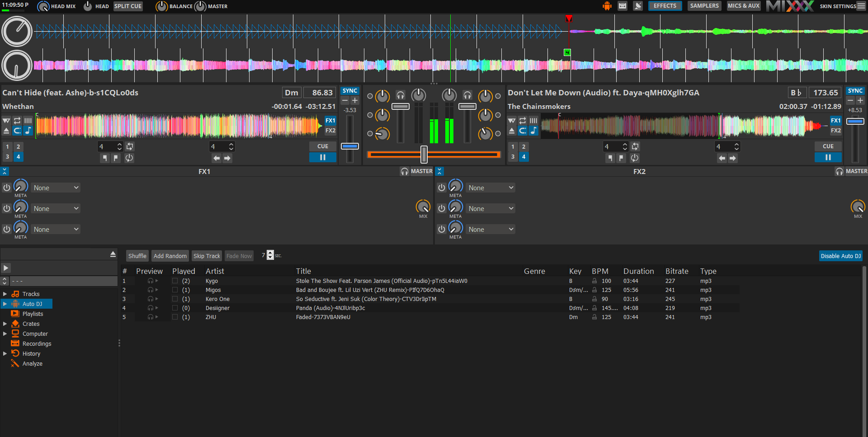
Task: Jump forward with The Chainsmokers deck's right arrow
Action: 733,158
